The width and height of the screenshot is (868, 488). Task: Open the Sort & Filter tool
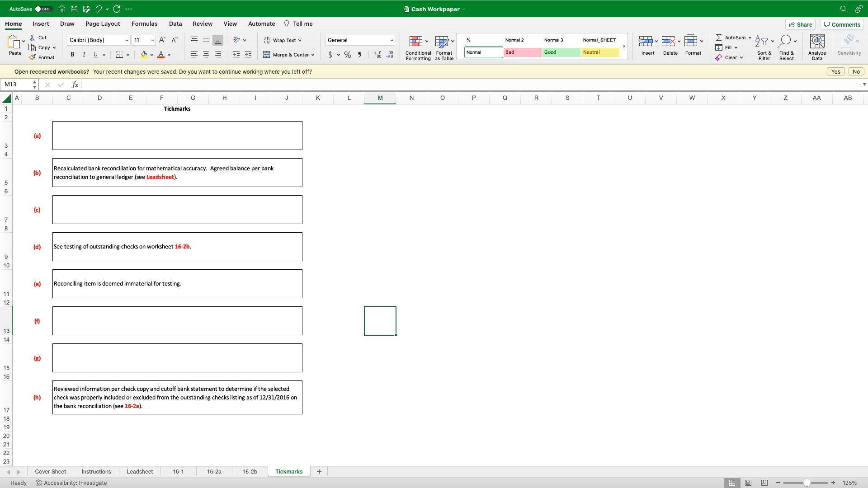[x=764, y=42]
